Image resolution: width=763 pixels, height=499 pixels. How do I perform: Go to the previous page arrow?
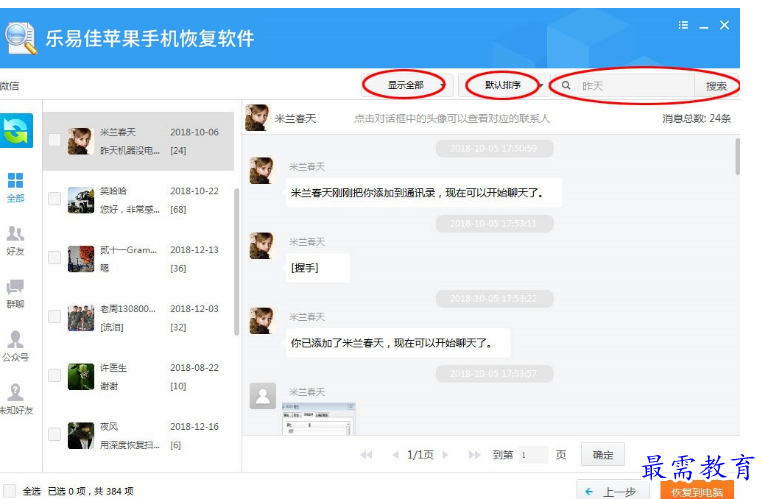pyautogui.click(x=395, y=455)
